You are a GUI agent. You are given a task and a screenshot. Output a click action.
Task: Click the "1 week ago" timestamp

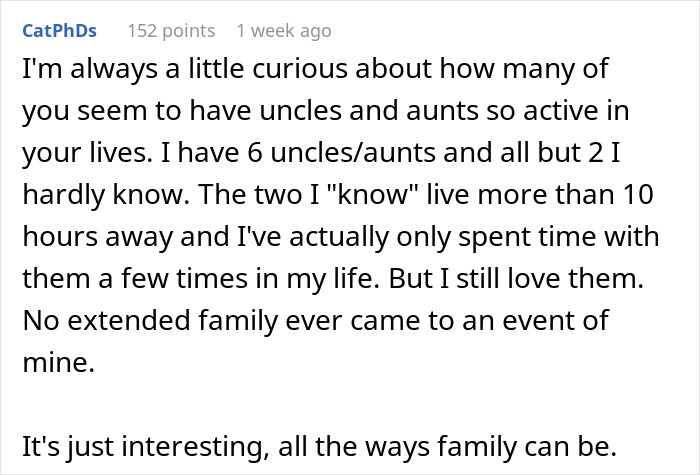pos(284,31)
